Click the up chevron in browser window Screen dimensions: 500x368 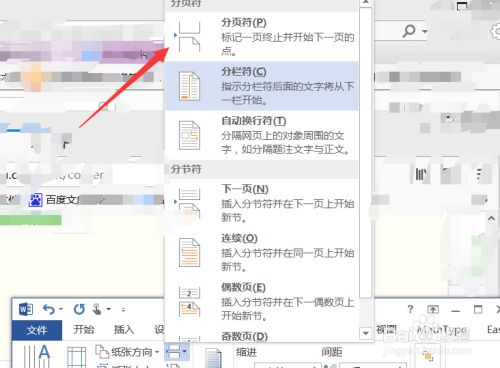click(491, 219)
